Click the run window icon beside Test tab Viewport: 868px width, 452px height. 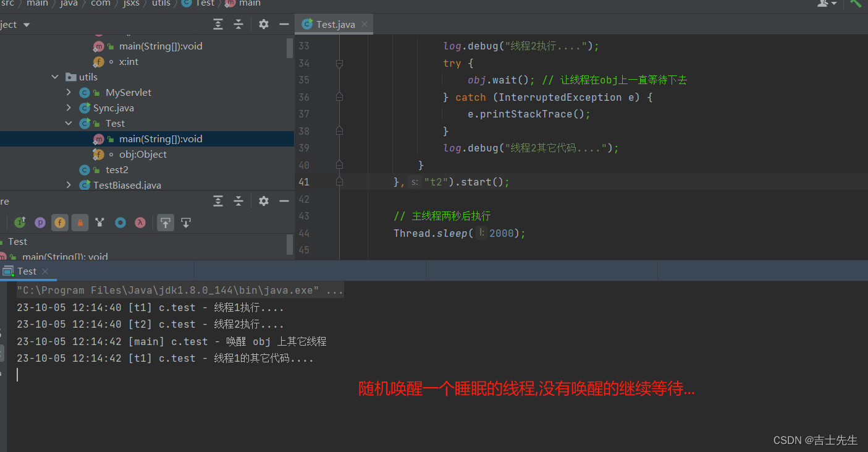click(x=8, y=271)
